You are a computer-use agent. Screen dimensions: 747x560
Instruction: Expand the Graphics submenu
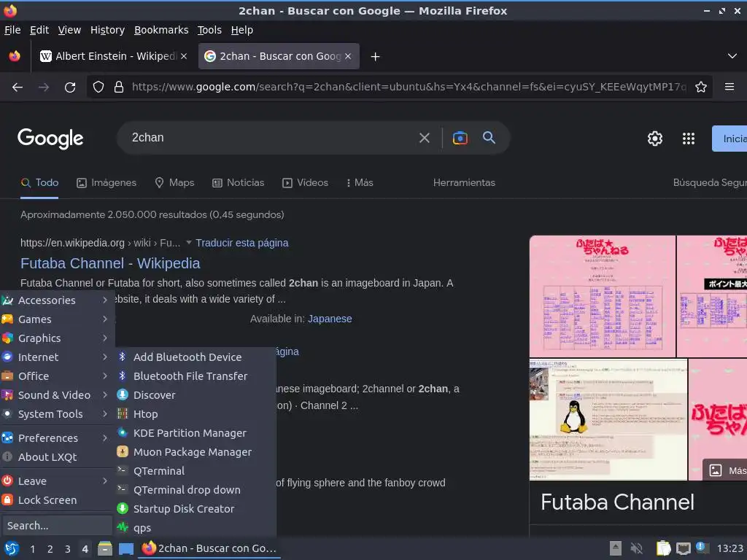pyautogui.click(x=57, y=338)
